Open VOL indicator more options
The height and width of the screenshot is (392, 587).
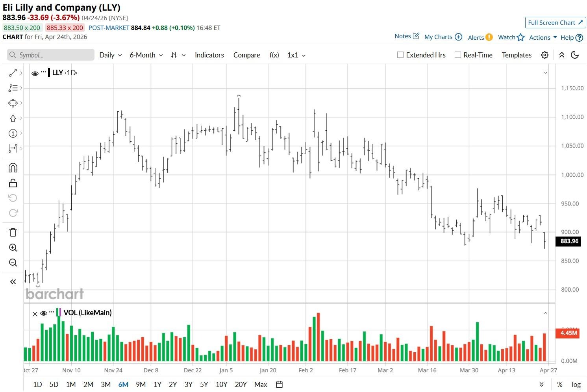(x=52, y=312)
